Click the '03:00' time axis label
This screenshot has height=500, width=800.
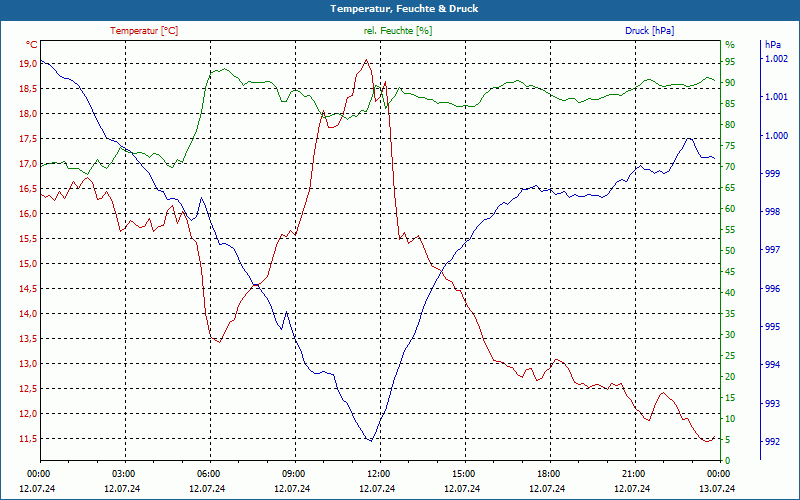coord(122,473)
